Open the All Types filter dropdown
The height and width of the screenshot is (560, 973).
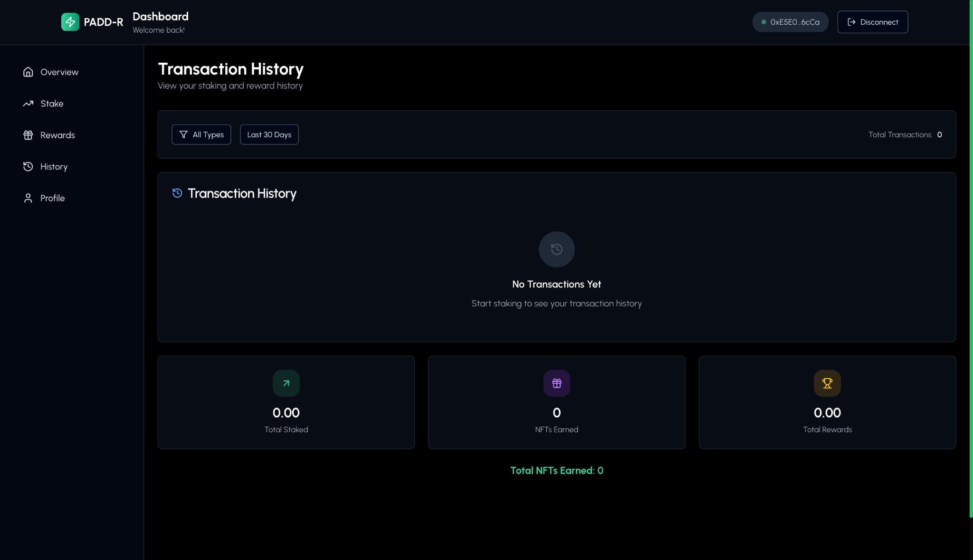click(x=201, y=134)
